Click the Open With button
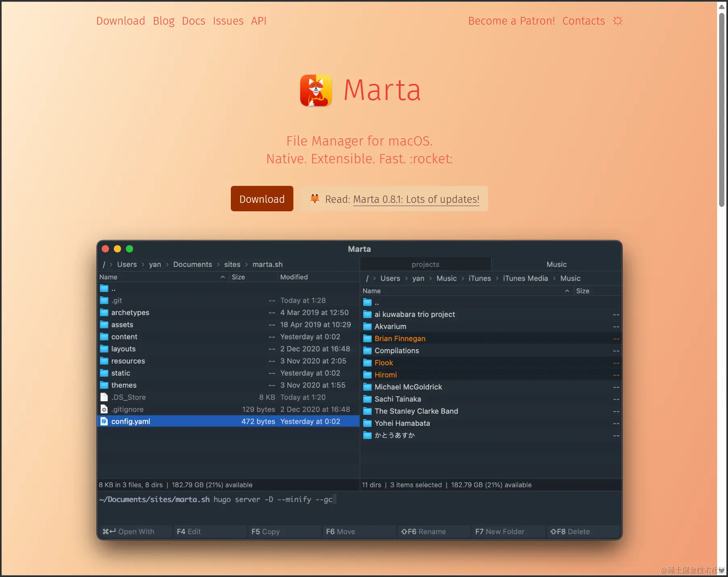This screenshot has width=728, height=577. (x=135, y=531)
